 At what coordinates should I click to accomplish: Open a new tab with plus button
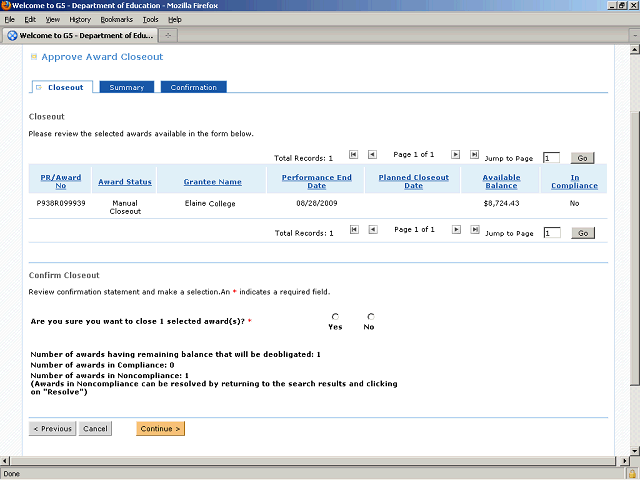[x=168, y=36]
